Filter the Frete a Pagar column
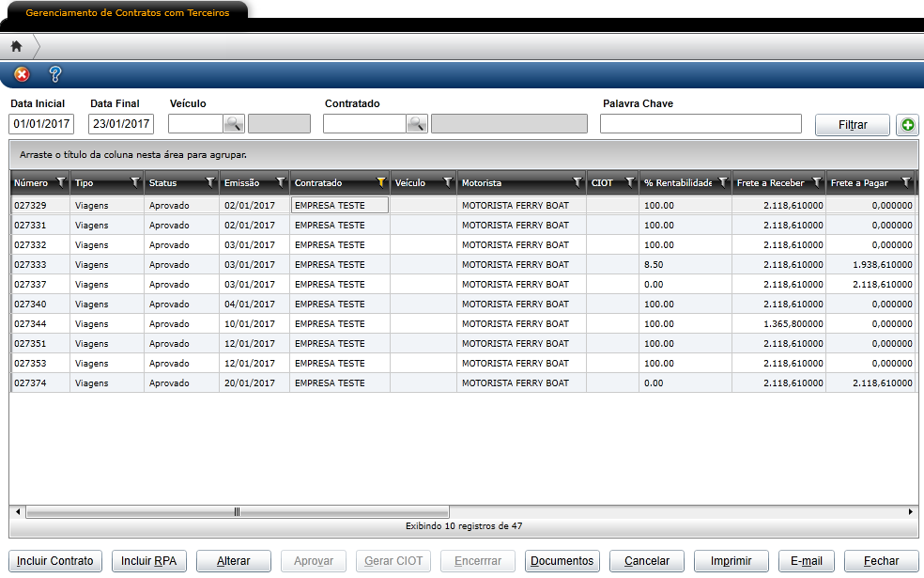Viewport: 924px width, 578px height. [906, 183]
